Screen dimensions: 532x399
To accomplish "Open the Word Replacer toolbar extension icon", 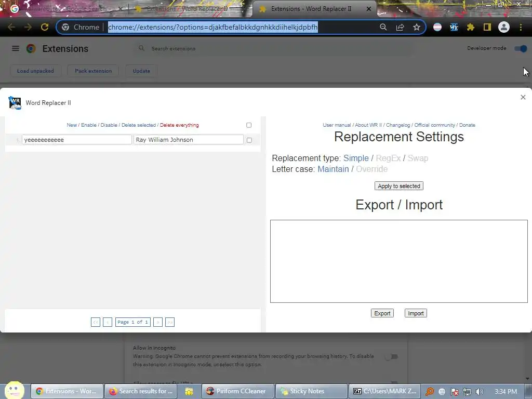I will coord(454,27).
